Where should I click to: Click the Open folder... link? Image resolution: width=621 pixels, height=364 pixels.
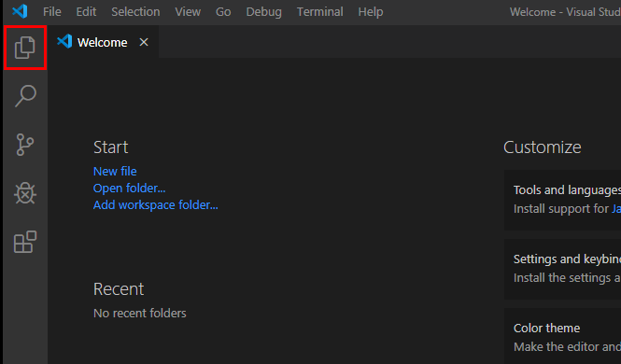click(x=129, y=189)
